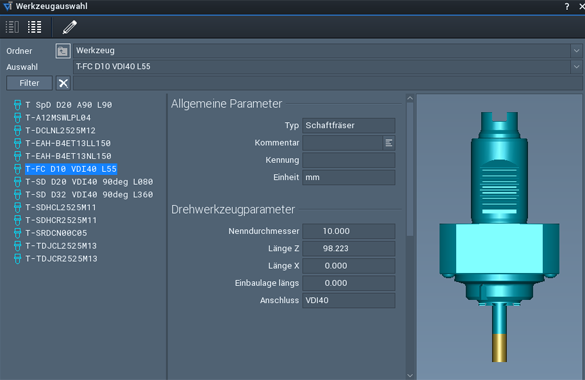Click the Länge X value 0.000

click(348, 266)
